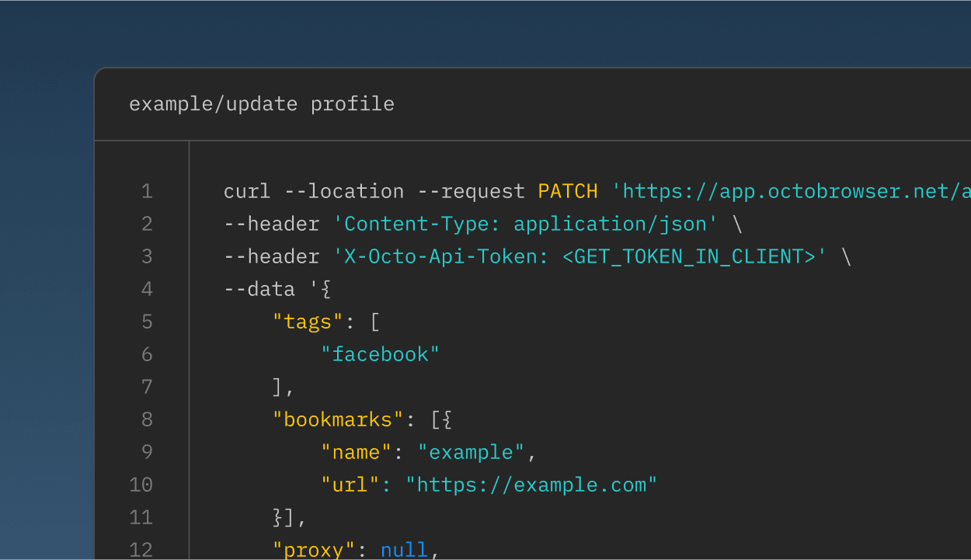The width and height of the screenshot is (971, 560).
Task: Click the "name" key in bookmarks
Action: pos(357,452)
